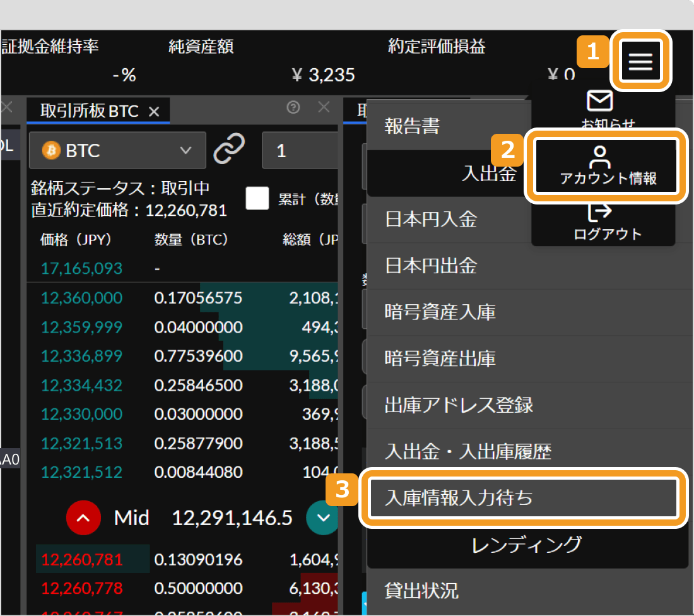Open the hamburger menu icon
The image size is (694, 616).
click(x=640, y=61)
